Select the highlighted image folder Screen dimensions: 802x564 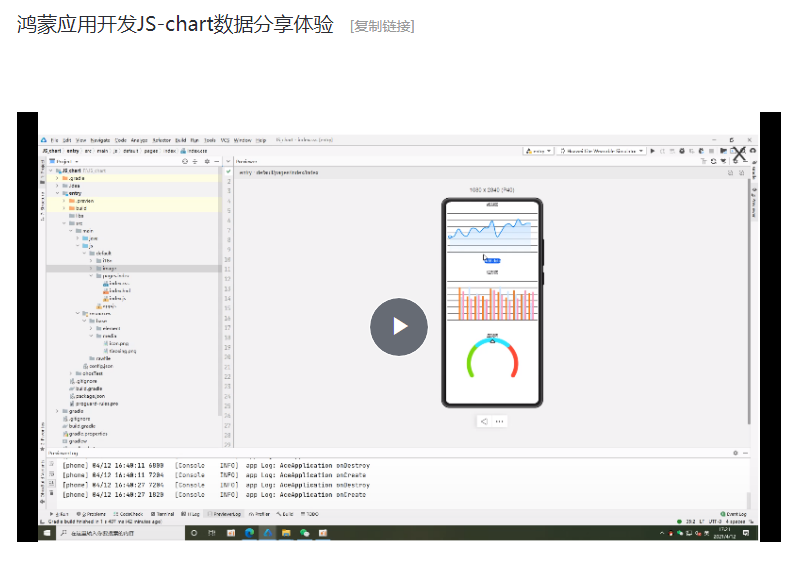133,268
